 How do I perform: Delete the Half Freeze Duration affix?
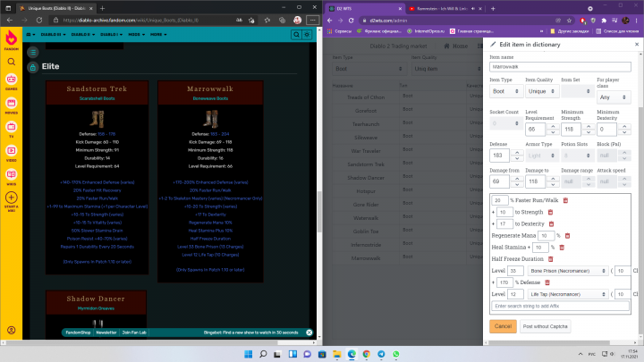[551, 259]
